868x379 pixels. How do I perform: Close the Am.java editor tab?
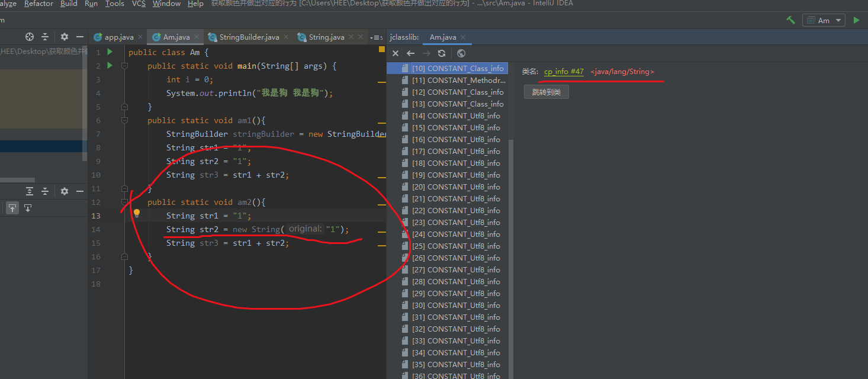(x=197, y=37)
